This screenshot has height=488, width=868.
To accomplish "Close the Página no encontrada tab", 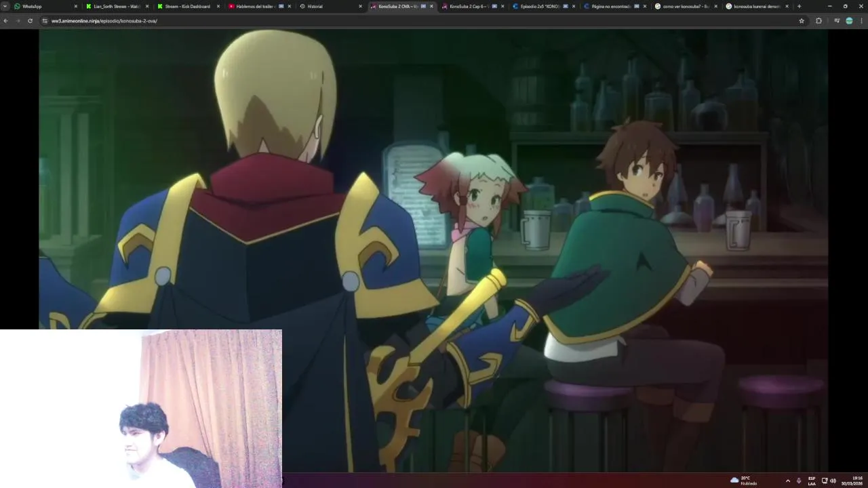I will click(x=645, y=6).
